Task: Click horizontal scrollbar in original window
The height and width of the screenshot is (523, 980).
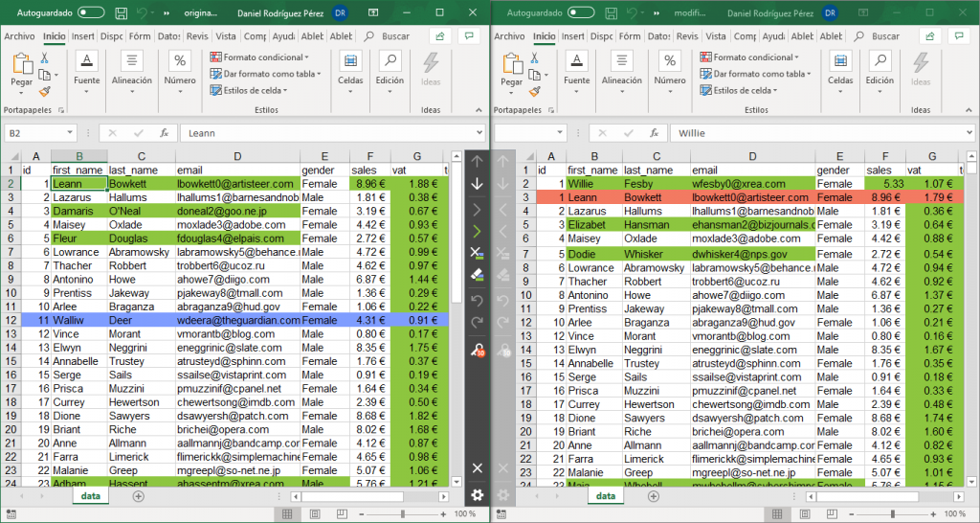Action: pos(371,497)
